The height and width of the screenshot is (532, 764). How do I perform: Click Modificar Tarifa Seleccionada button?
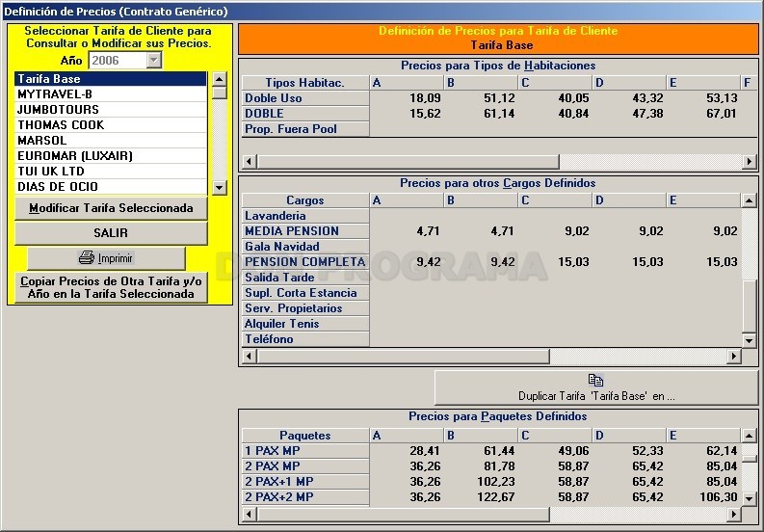coord(111,208)
